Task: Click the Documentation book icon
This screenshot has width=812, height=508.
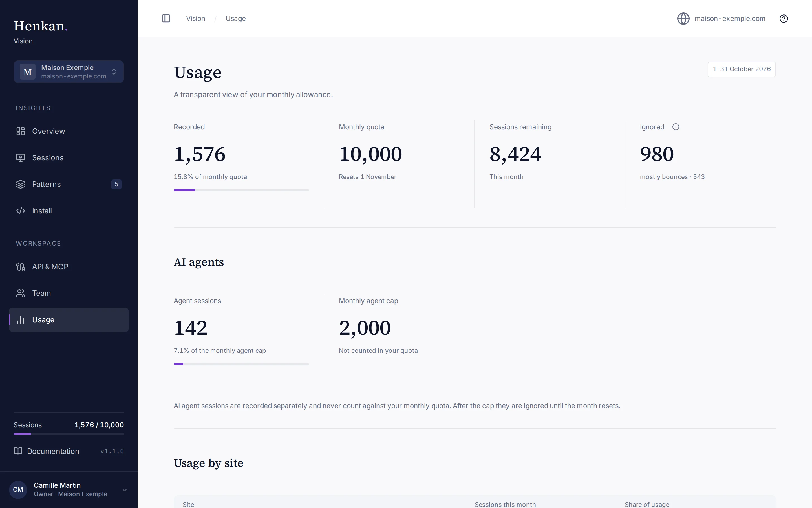Action: 18,451
